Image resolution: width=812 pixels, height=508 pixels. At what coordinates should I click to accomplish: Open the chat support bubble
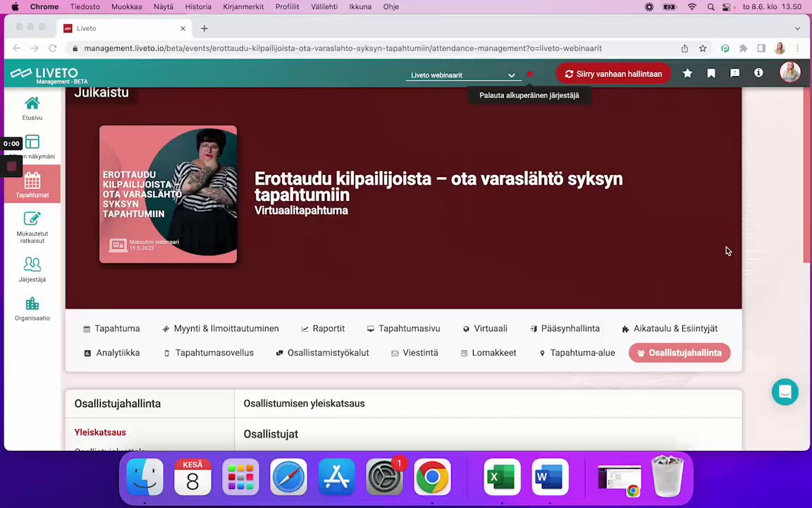tap(785, 392)
